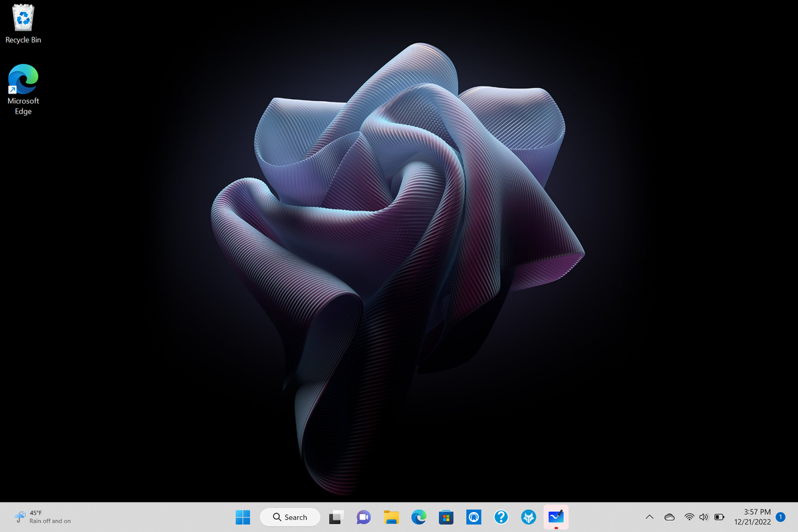798x532 pixels.
Task: Open Microsoft Edge from the taskbar
Action: (418, 517)
